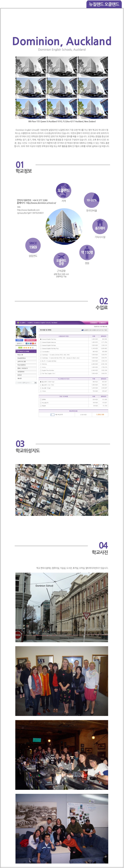The image size is (124, 868).
Task: Click the 약 150명 capacity circle icon
Action: [87, 252]
